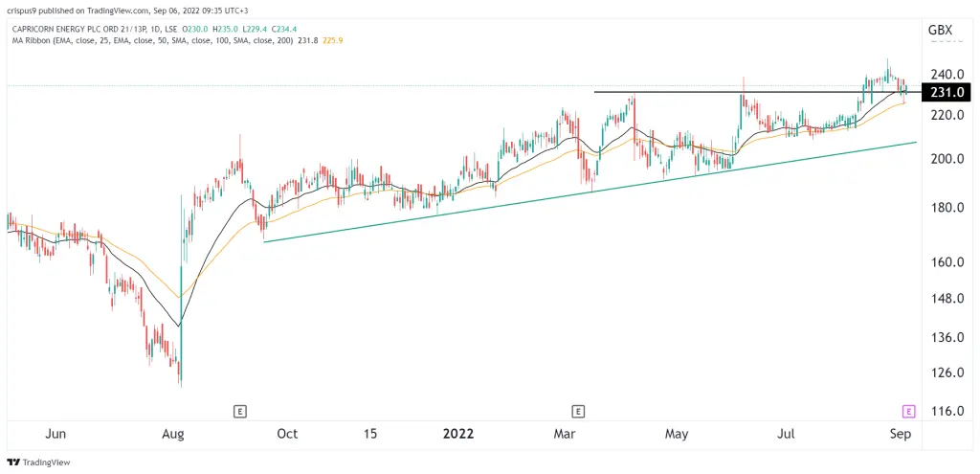
Task: Click the 2022 label on time axis
Action: (458, 434)
